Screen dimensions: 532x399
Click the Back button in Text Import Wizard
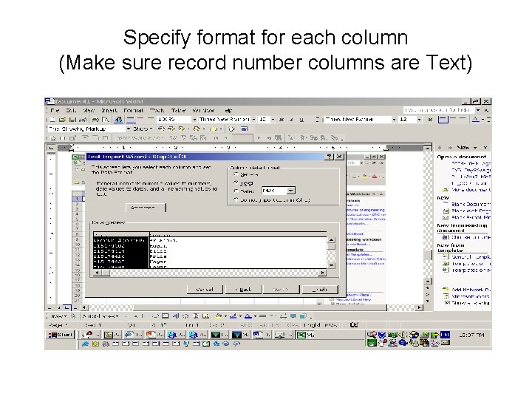tap(243, 290)
